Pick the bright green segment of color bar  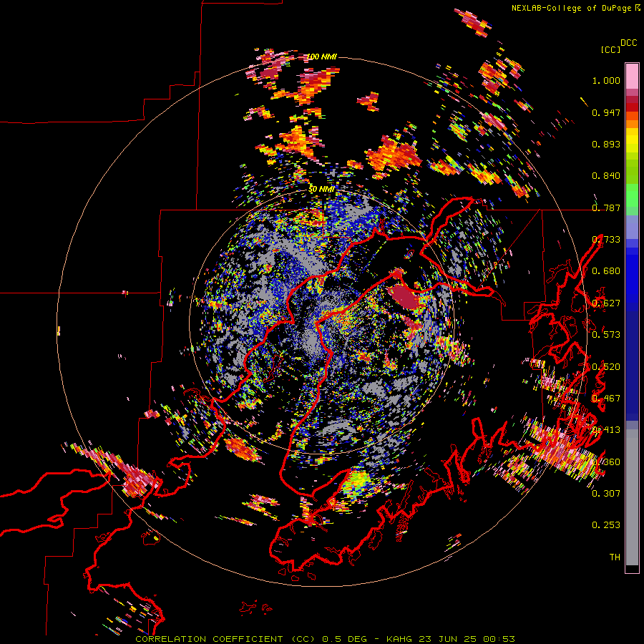(632, 195)
